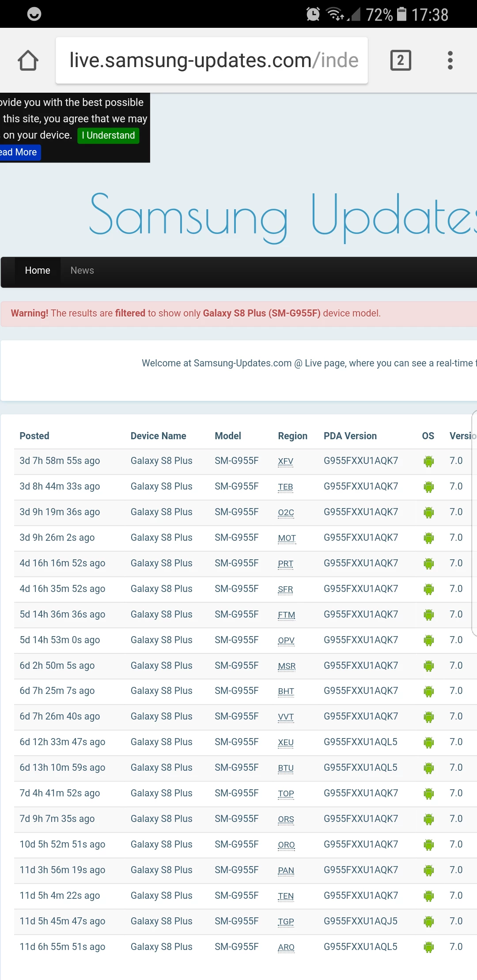Accept cookies with I Understand button
Screen dimensions: 477x980
[x=108, y=135]
